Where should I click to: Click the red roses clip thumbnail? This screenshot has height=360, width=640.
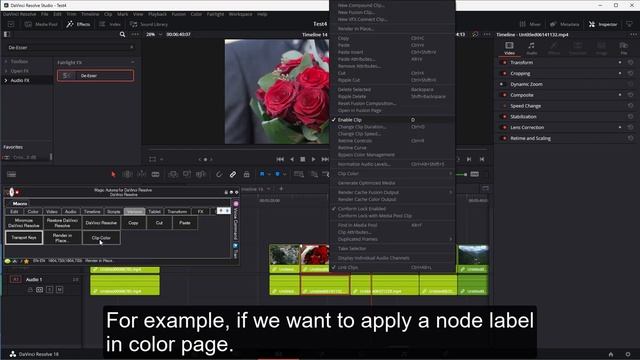(315, 255)
